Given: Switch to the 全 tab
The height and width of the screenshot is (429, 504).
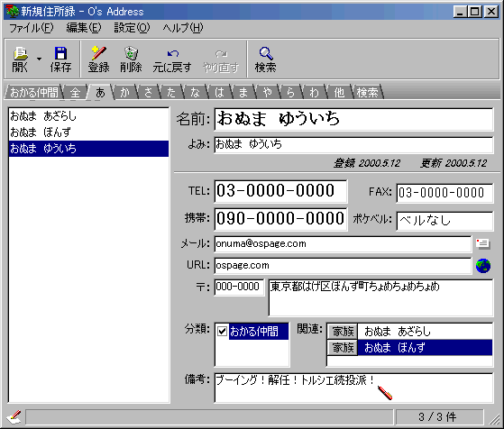Looking at the screenshot, I should 75,93.
